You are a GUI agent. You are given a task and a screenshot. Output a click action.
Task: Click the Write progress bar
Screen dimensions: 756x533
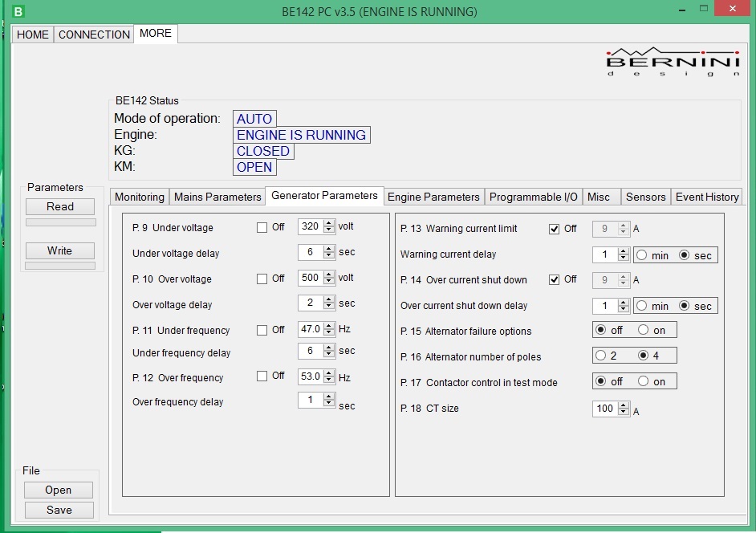tap(60, 266)
